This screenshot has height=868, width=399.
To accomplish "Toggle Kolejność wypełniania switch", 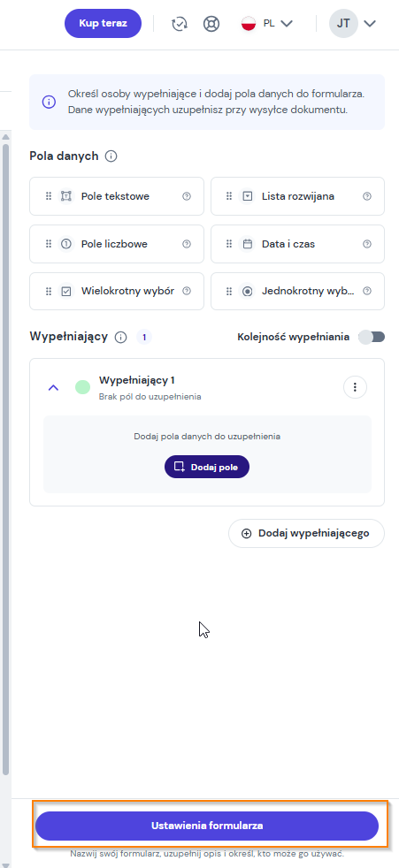I will (x=372, y=337).
